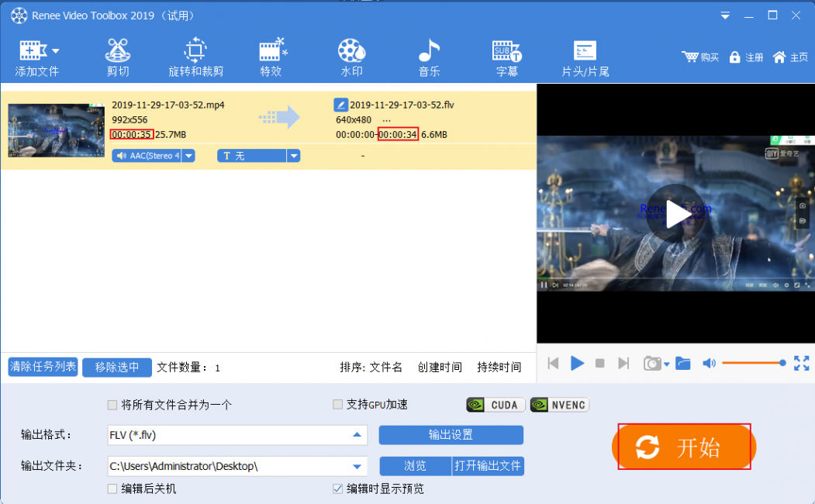Click Clear Task List (清除任务列表) button
The height and width of the screenshot is (504, 815).
pyautogui.click(x=43, y=367)
